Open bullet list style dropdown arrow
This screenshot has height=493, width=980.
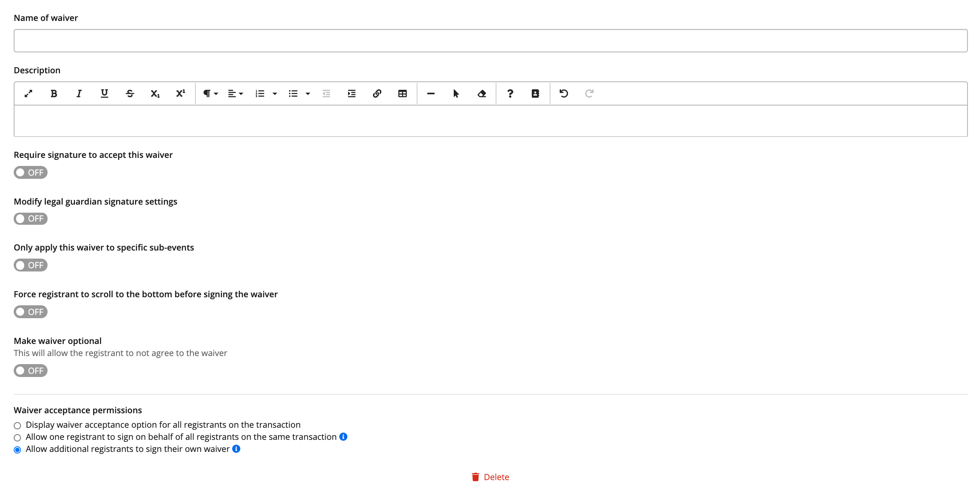coord(308,93)
